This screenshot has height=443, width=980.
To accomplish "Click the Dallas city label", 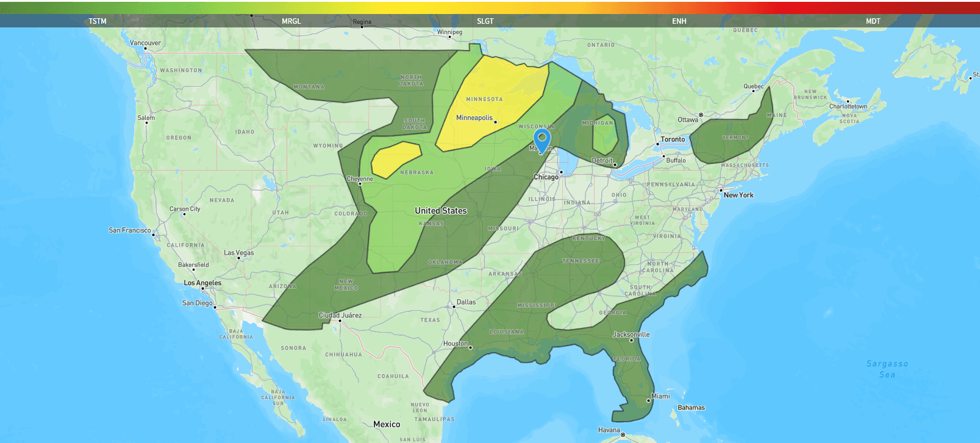I will pos(466,302).
